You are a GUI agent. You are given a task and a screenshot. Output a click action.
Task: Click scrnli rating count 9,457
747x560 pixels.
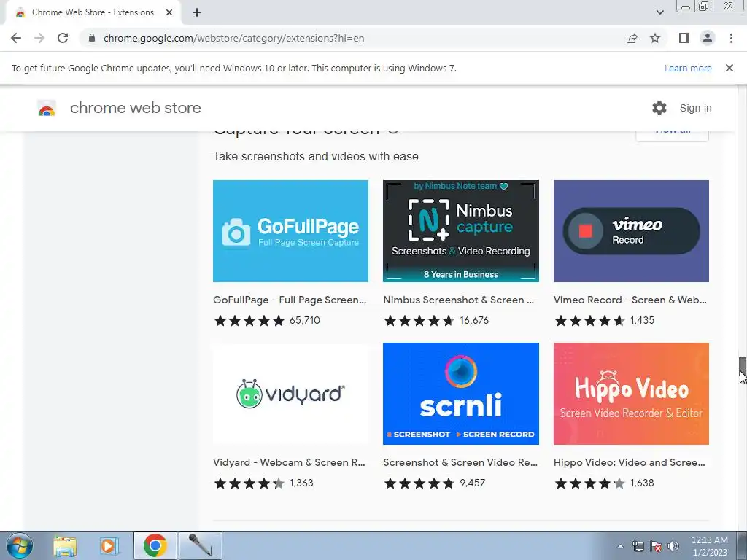[x=472, y=483]
